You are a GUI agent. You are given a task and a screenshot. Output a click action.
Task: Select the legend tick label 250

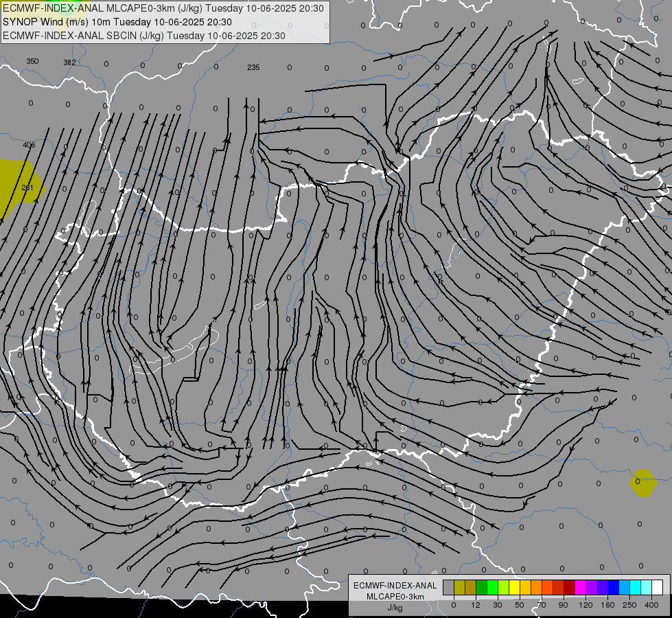[x=629, y=605]
